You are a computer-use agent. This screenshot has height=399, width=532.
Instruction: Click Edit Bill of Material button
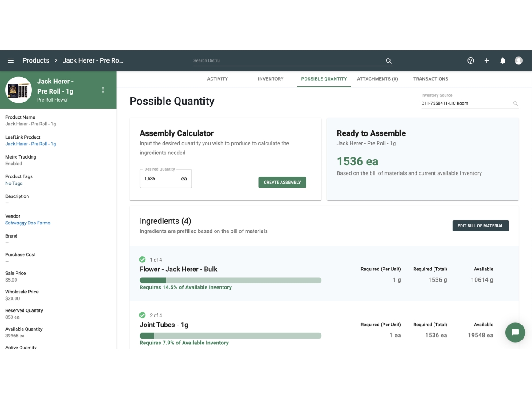click(x=481, y=226)
